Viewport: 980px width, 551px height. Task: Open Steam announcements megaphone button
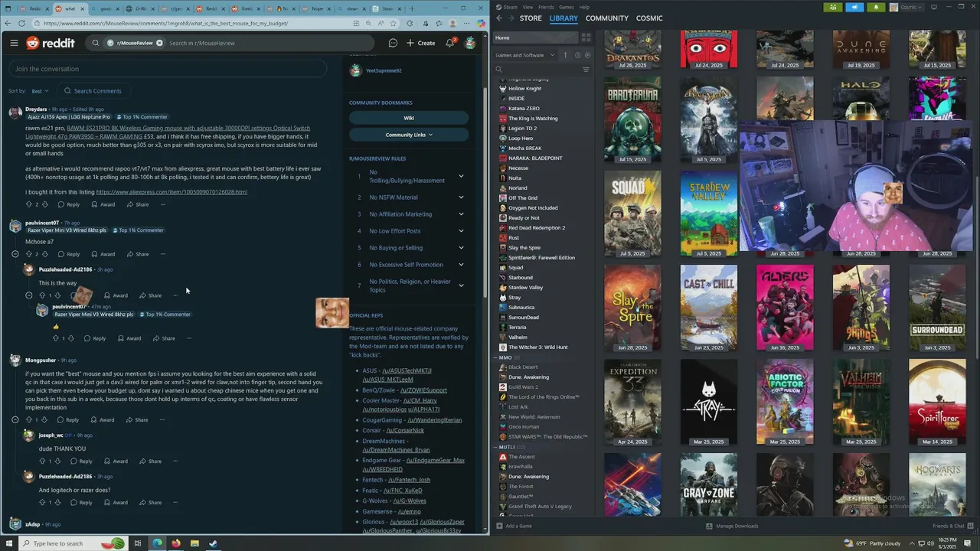point(854,7)
